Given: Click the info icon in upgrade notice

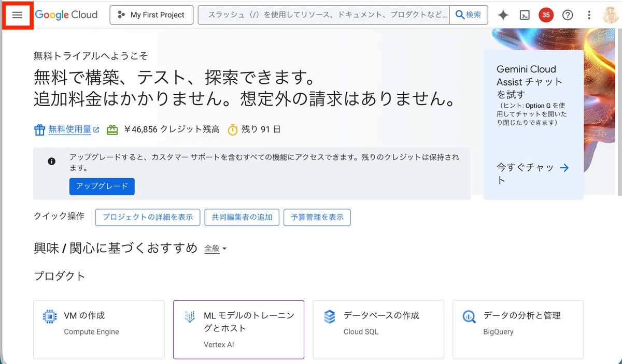Looking at the screenshot, I should [x=51, y=162].
